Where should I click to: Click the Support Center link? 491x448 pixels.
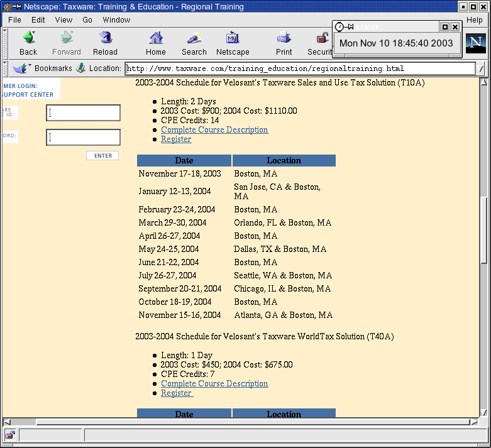28,94
